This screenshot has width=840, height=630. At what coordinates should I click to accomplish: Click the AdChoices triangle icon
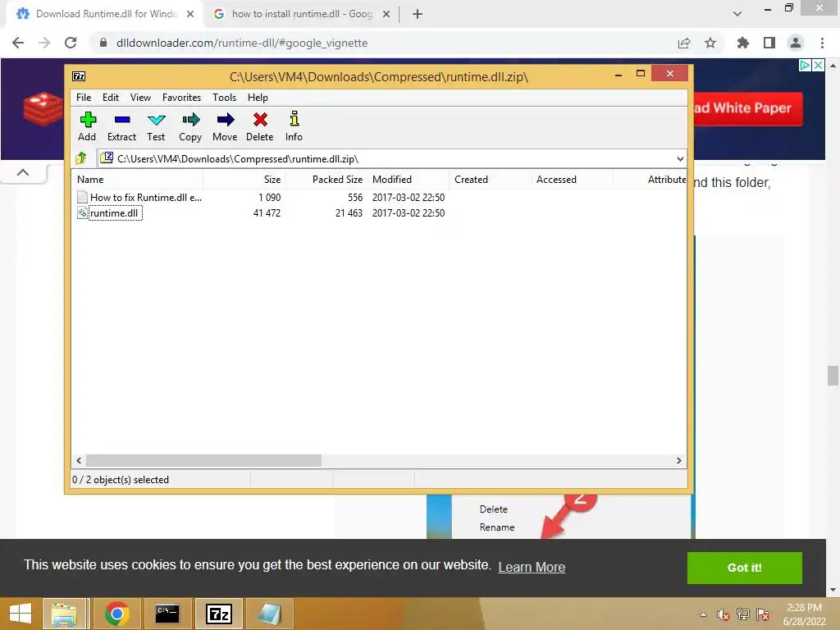(x=805, y=66)
